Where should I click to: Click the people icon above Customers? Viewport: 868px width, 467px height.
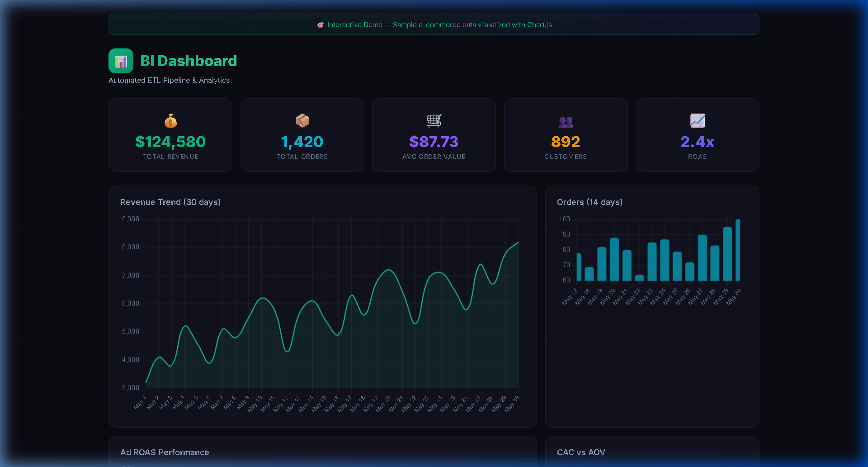click(566, 121)
